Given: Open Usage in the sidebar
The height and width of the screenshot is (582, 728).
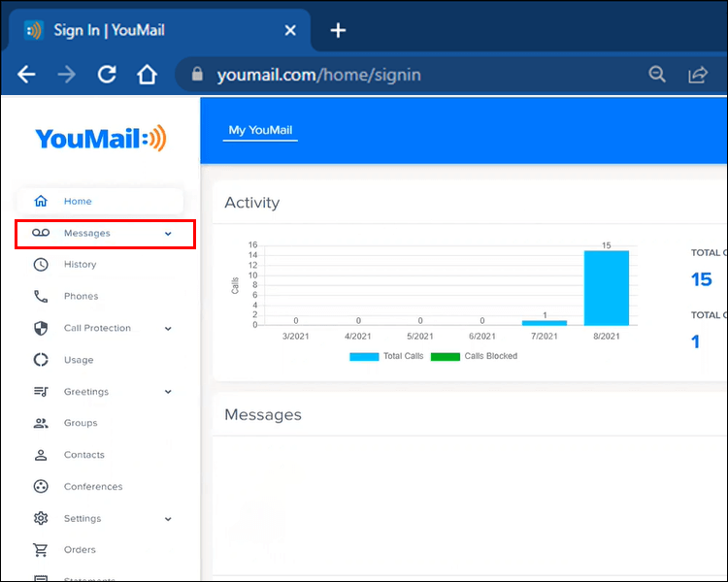Looking at the screenshot, I should [79, 360].
